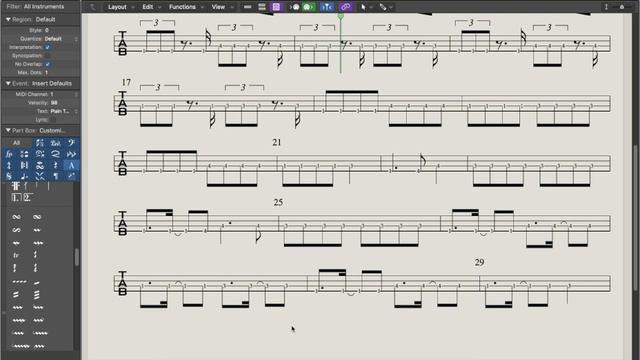Select the dashed trill line symbol
640x360 pixels.
point(19,282)
